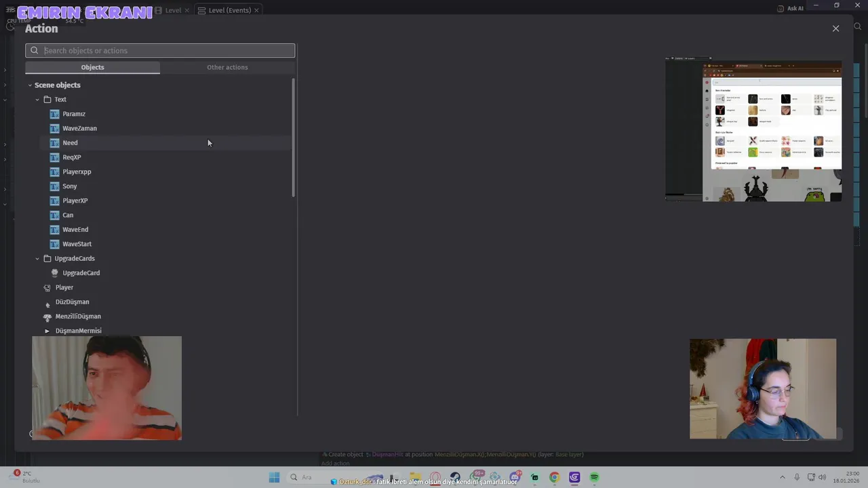Click the MenzilliDüşman object icon

[x=47, y=317]
